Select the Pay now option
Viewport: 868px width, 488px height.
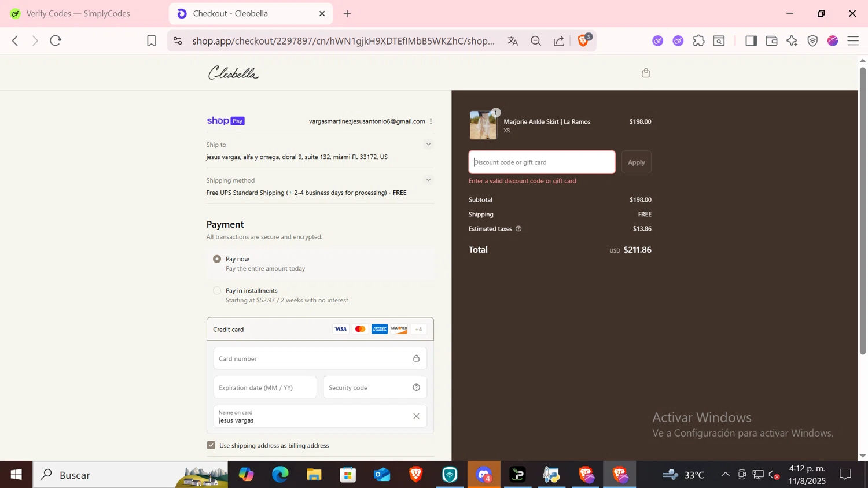(x=217, y=259)
